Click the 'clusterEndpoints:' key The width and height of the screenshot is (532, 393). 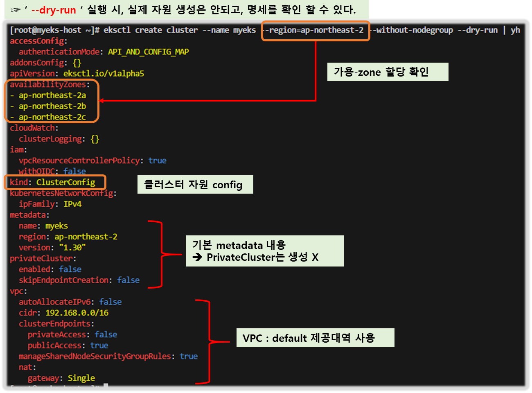coord(56,323)
